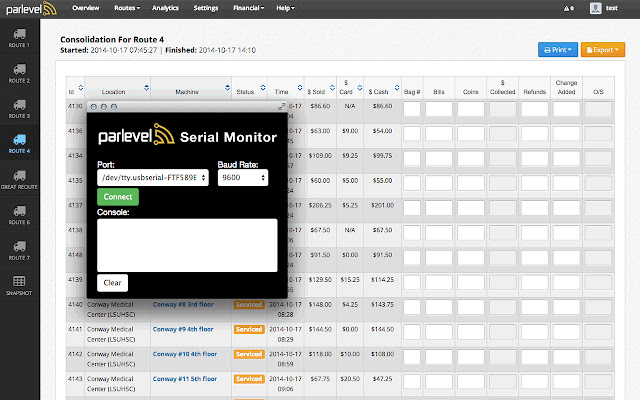Click Bag # field in row 4130
This screenshot has height=400, width=640.
point(412,109)
